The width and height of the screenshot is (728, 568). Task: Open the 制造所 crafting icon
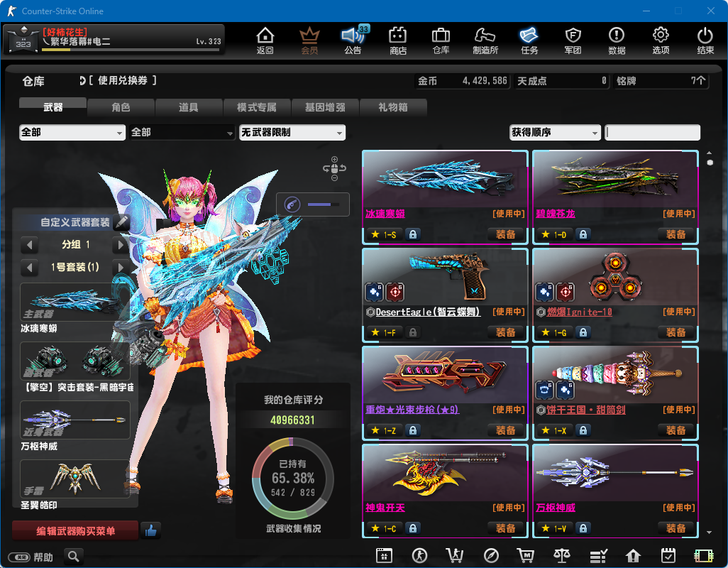485,40
